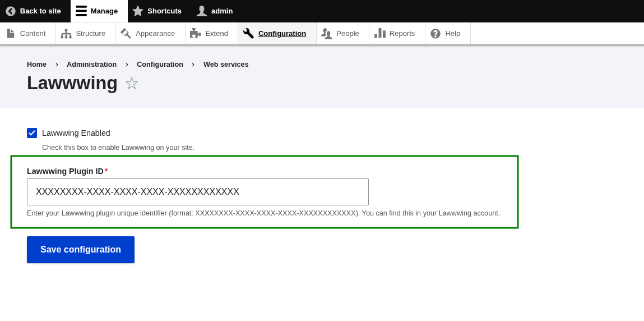The image size is (644, 321).
Task: Click the Help question mark icon
Action: (435, 33)
